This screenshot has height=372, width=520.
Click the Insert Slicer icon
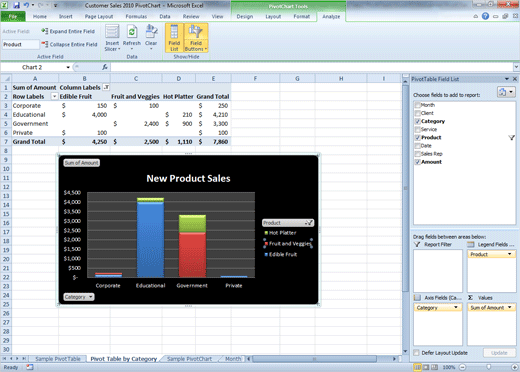[112, 38]
